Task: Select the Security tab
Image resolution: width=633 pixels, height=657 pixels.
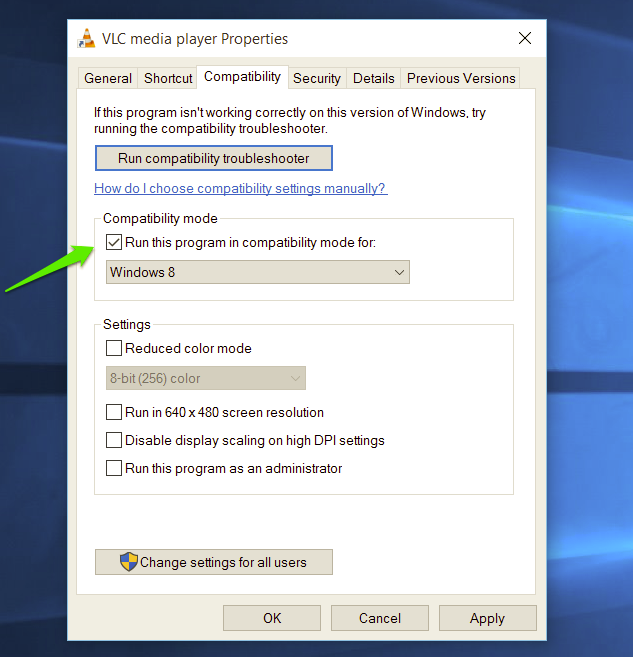Action: [317, 78]
